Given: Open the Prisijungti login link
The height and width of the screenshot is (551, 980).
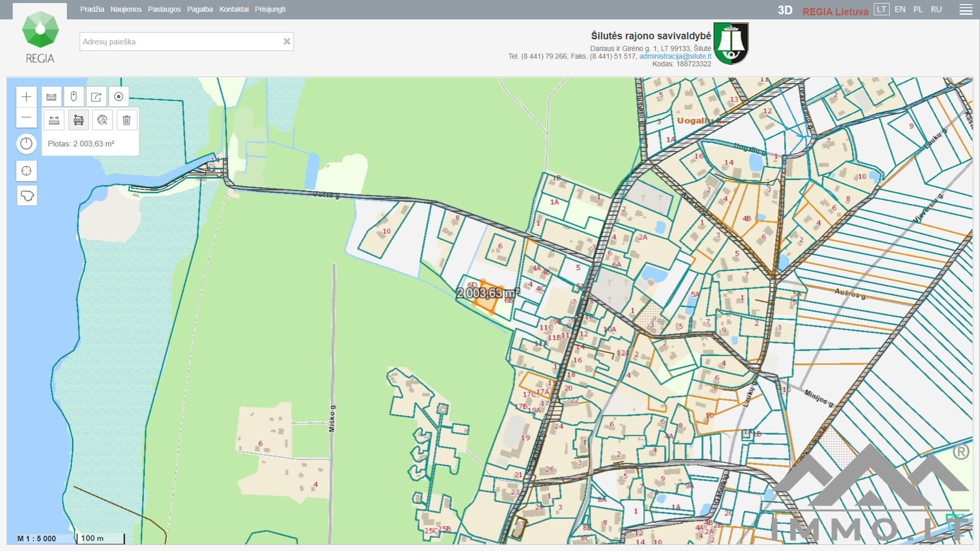Looking at the screenshot, I should tap(270, 9).
